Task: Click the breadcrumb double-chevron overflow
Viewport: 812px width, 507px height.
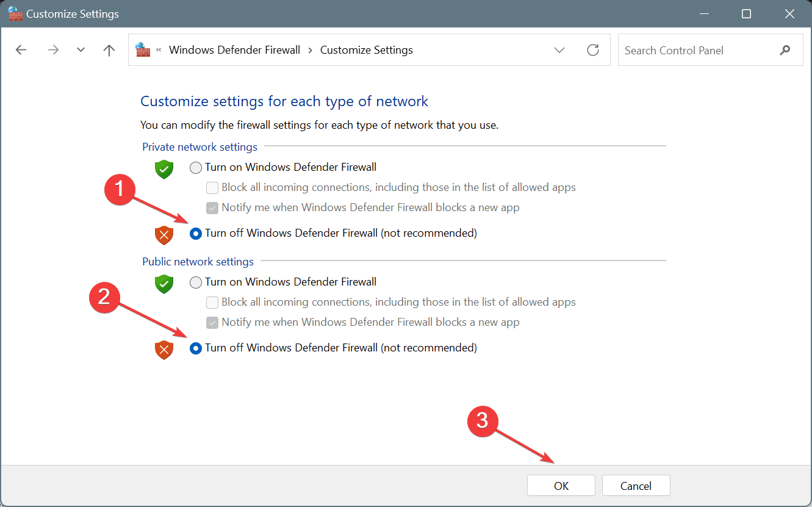Action: pos(159,50)
